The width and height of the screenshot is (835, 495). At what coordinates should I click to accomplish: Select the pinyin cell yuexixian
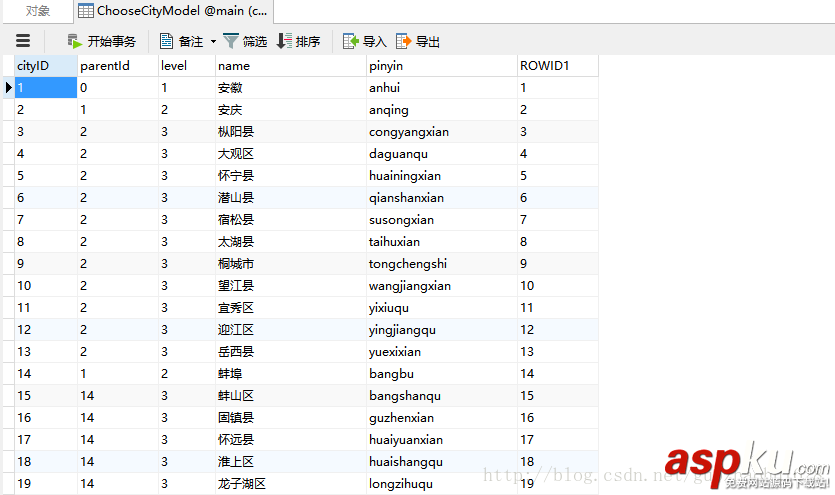click(x=442, y=352)
